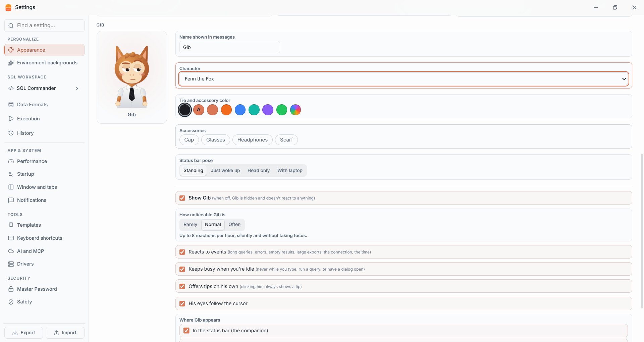
Task: Click the Appearance palette icon
Action: click(x=11, y=50)
